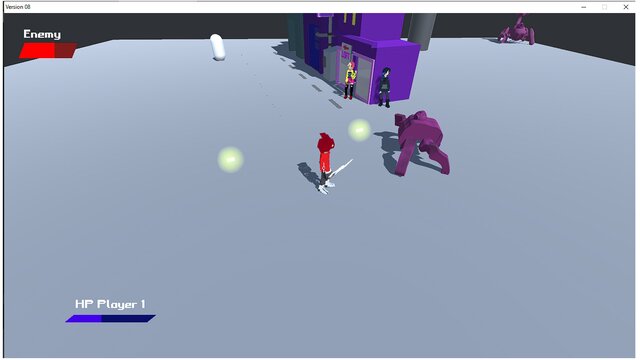Click the red enemy health bar
Screen dimensions: 640x360
coord(48,51)
